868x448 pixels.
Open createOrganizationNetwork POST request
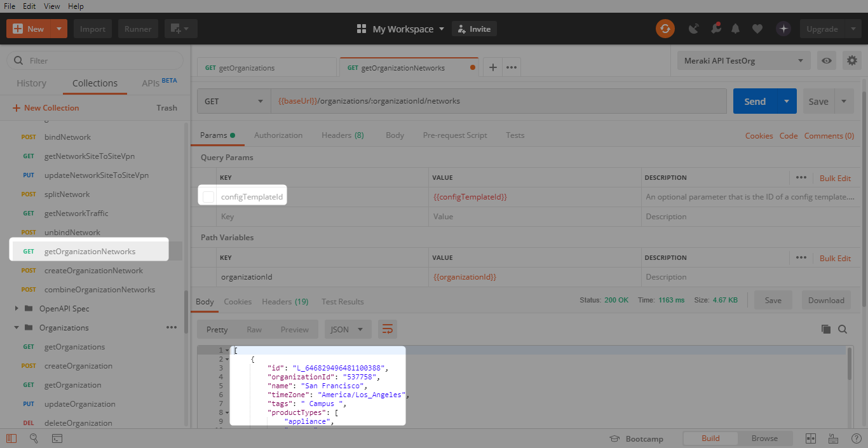[x=93, y=270]
